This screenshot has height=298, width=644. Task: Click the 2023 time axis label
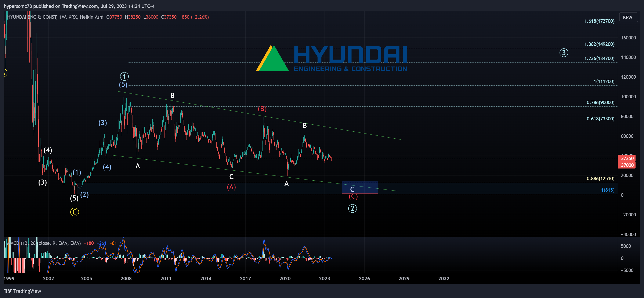pos(325,279)
